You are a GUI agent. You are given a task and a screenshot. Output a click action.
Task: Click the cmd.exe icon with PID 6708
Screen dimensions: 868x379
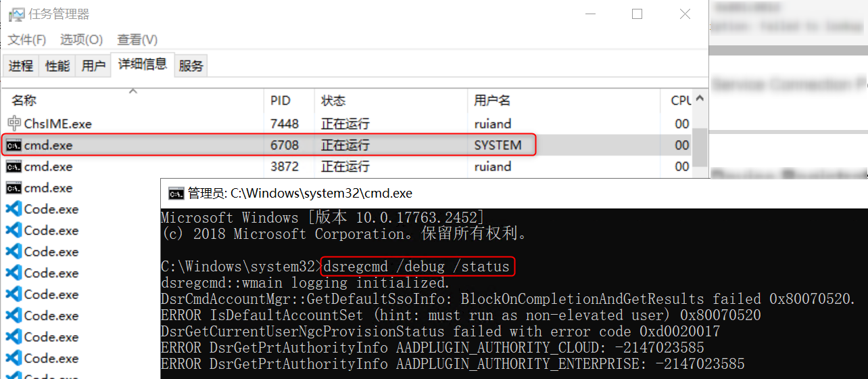coord(14,146)
